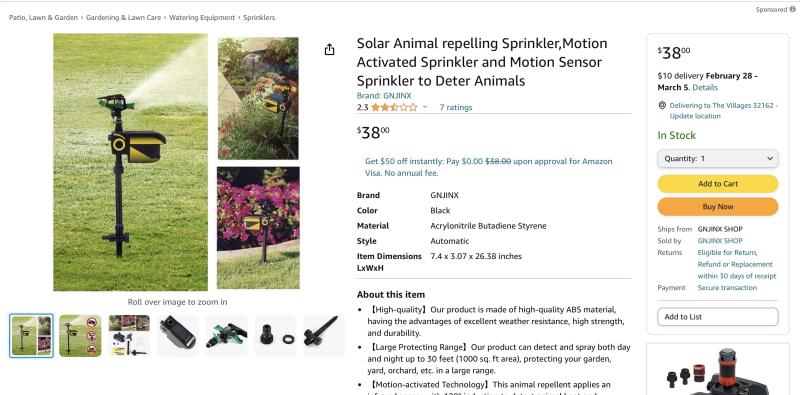Select the hose connector and washer thumbnail
Image resolution: width=800 pixels, height=395 pixels.
click(276, 335)
